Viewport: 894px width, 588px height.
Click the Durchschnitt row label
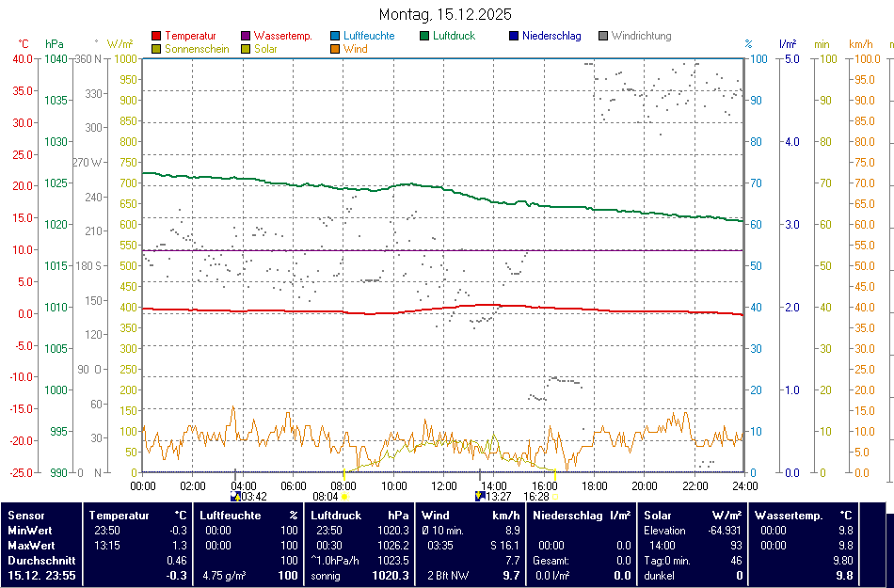pyautogui.click(x=40, y=561)
